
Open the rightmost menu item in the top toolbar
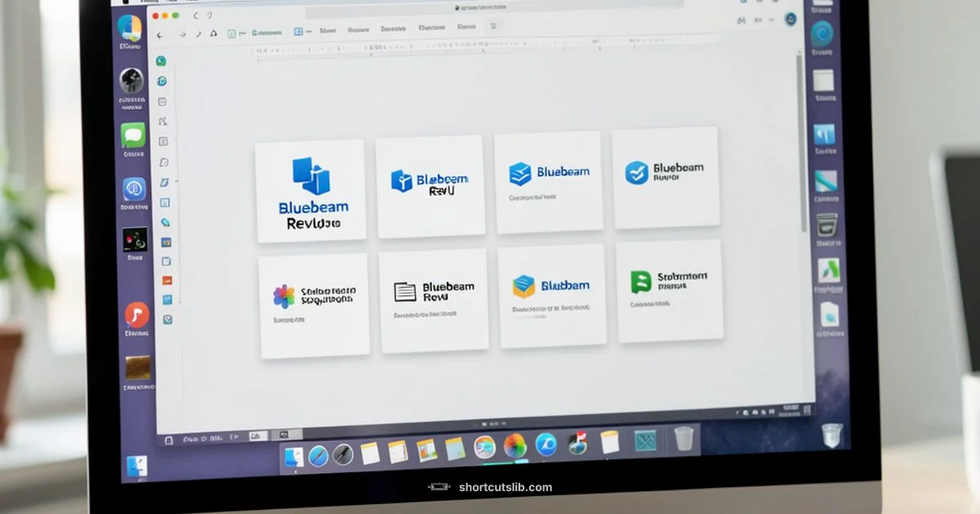(x=465, y=27)
